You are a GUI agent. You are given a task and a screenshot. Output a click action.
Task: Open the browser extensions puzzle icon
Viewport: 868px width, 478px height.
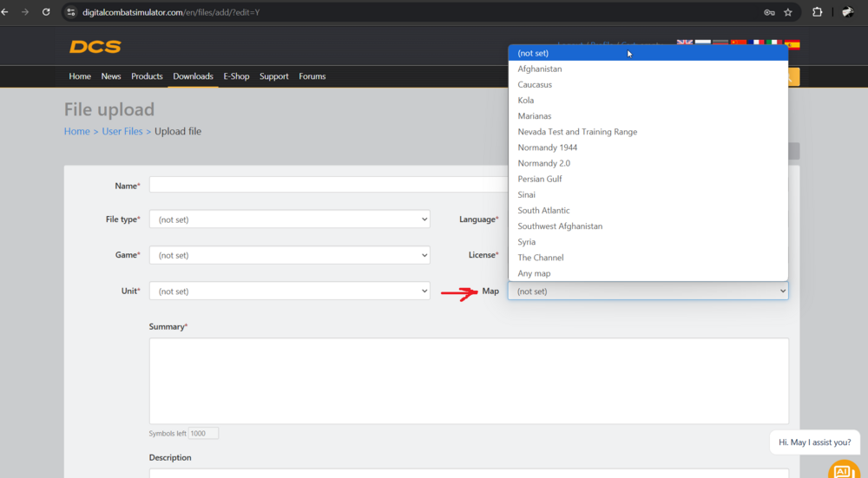(x=817, y=12)
